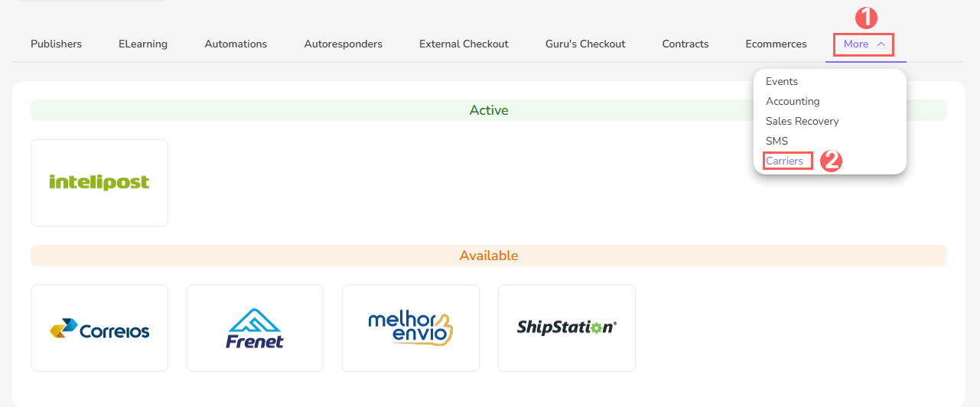Image resolution: width=980 pixels, height=407 pixels.
Task: Open the Frenet carrier integration
Action: click(x=255, y=328)
